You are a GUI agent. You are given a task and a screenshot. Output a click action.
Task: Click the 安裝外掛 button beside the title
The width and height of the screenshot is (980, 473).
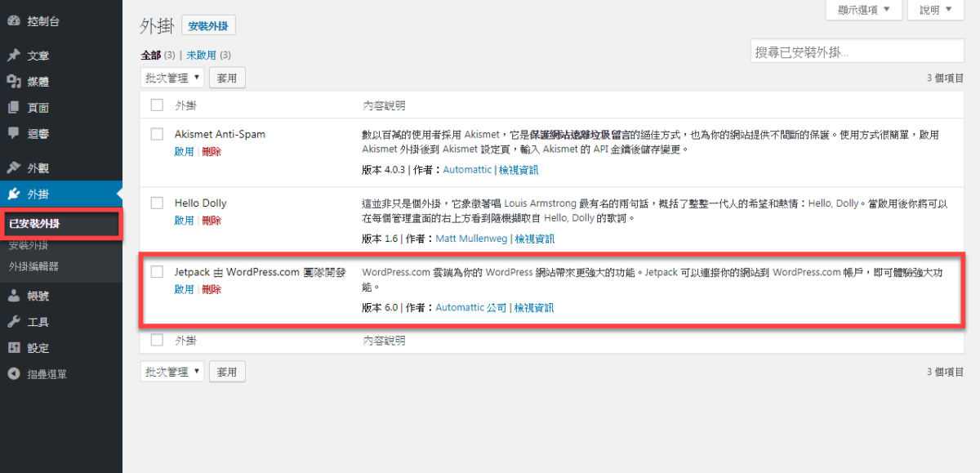208,26
